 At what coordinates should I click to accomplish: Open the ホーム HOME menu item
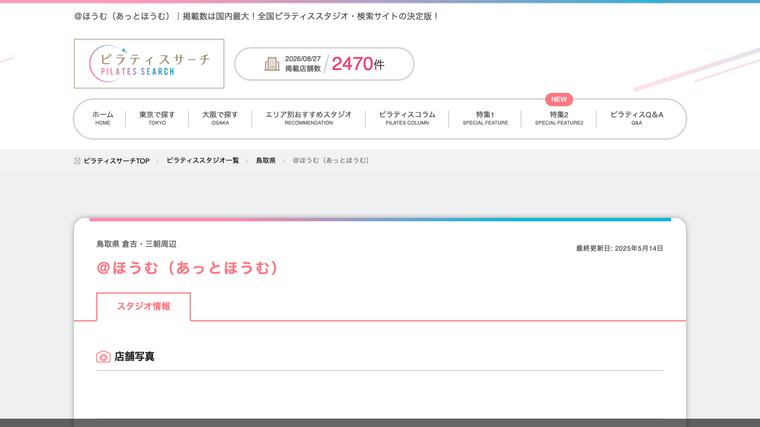pyautogui.click(x=103, y=118)
